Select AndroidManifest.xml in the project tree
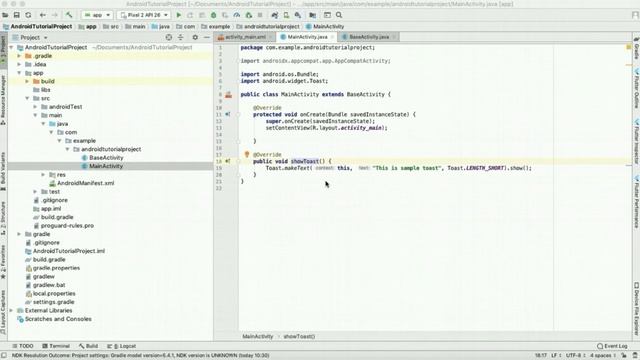The height and width of the screenshot is (360, 640). [x=86, y=183]
